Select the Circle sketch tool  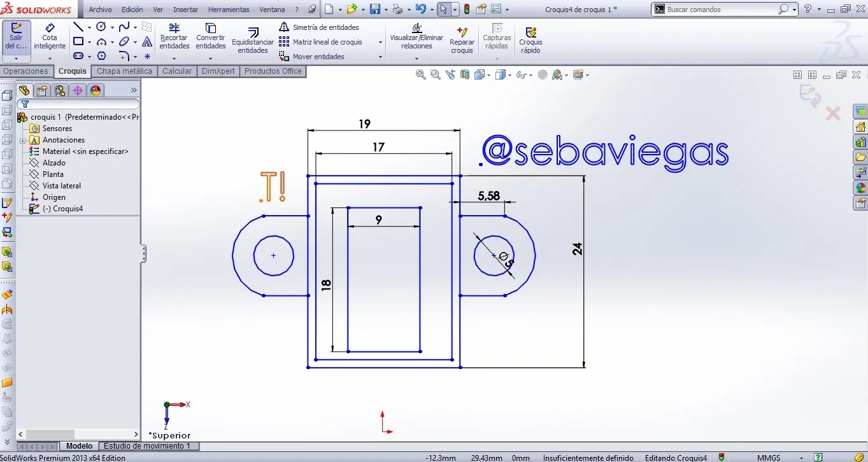tap(101, 27)
